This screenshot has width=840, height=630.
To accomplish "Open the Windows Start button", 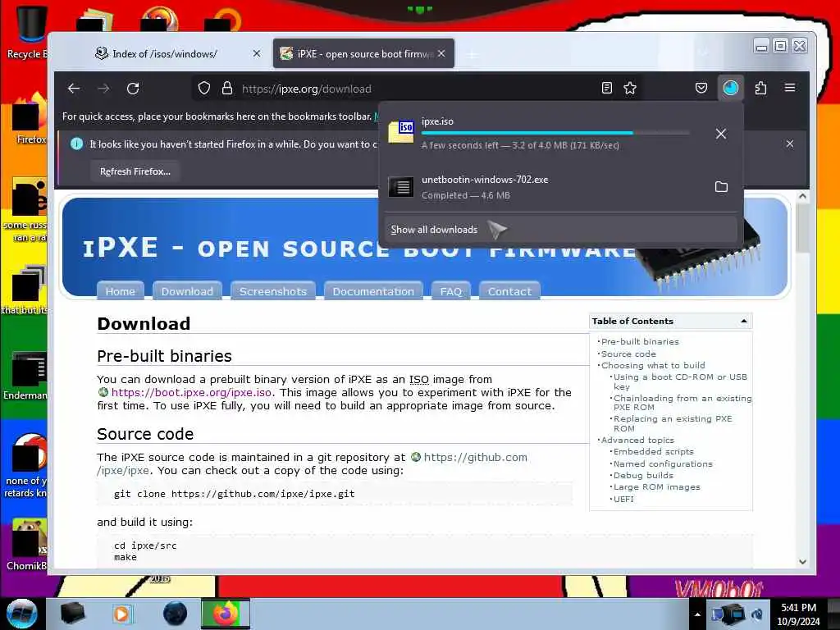I will pyautogui.click(x=21, y=614).
